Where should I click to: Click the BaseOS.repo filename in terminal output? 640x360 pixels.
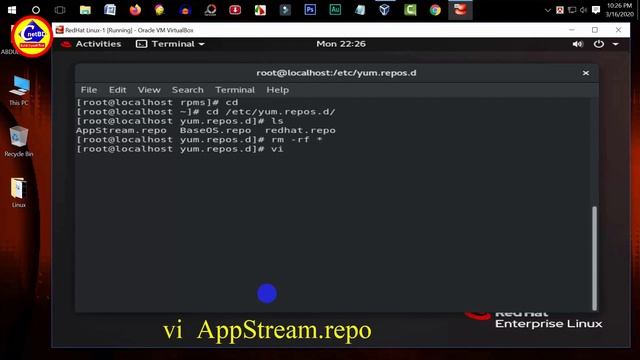[216, 131]
